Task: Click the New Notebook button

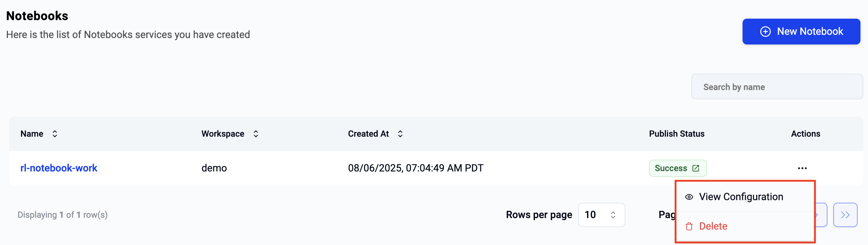Action: click(801, 32)
